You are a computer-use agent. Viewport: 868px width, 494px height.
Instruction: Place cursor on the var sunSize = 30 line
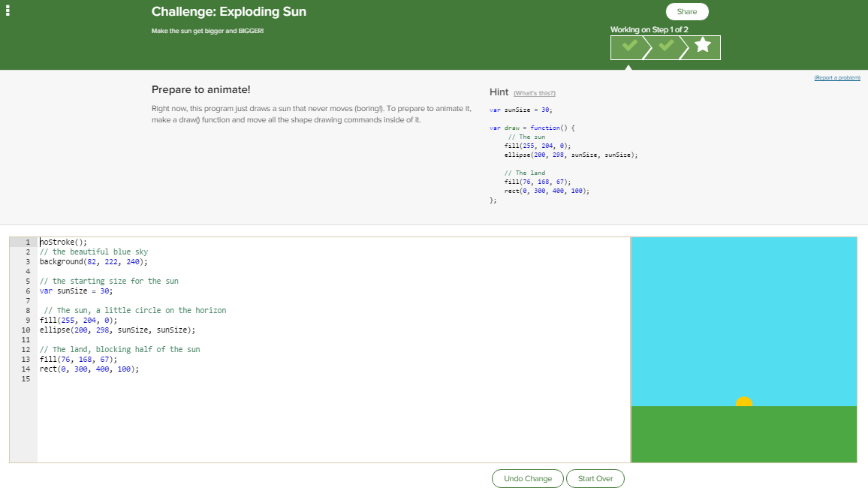tap(75, 291)
